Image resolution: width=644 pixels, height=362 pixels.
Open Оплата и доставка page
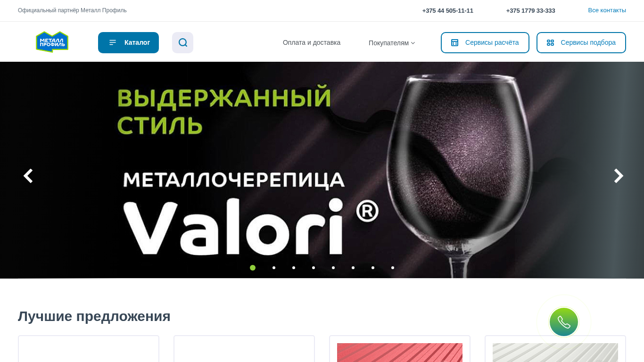312,42
